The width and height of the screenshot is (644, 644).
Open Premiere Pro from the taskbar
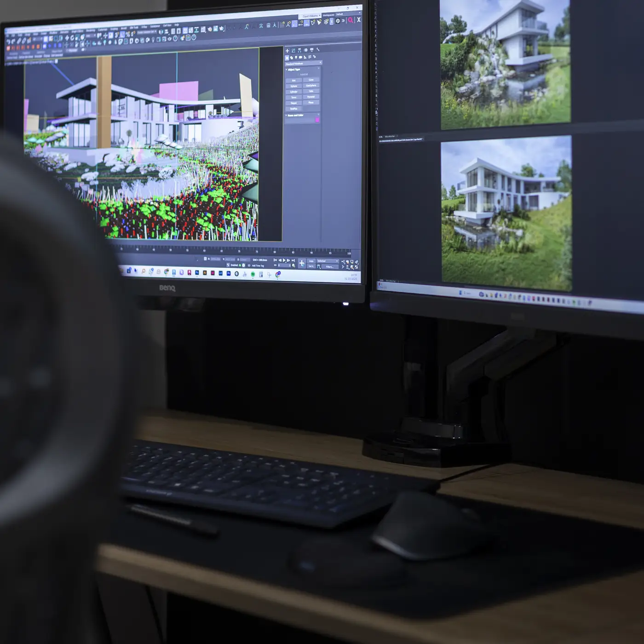(x=229, y=273)
